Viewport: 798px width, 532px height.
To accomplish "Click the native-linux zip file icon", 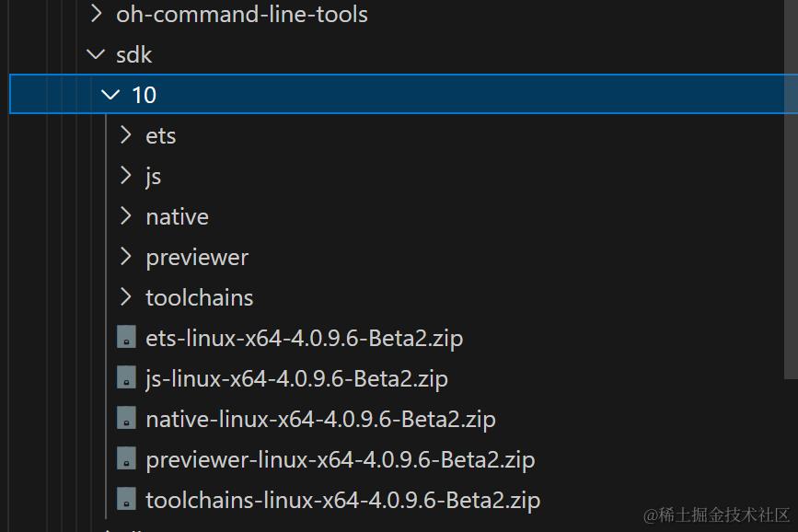I will [126, 419].
